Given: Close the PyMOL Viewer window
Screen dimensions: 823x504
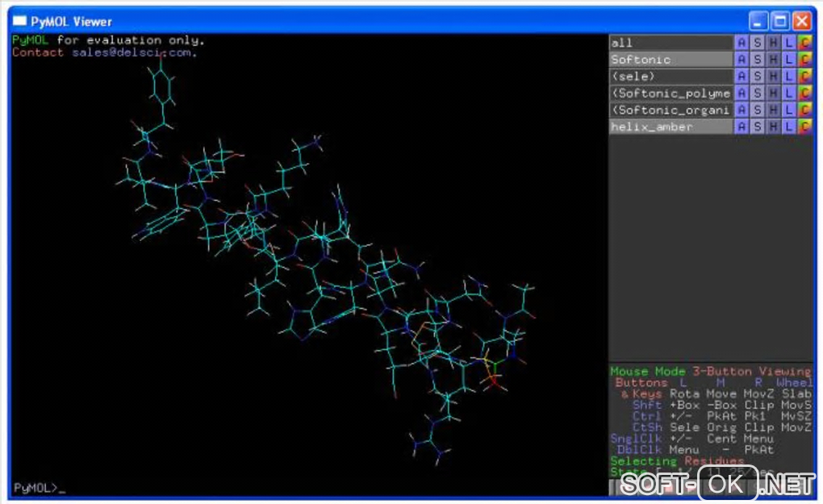Looking at the screenshot, I should click(801, 22).
